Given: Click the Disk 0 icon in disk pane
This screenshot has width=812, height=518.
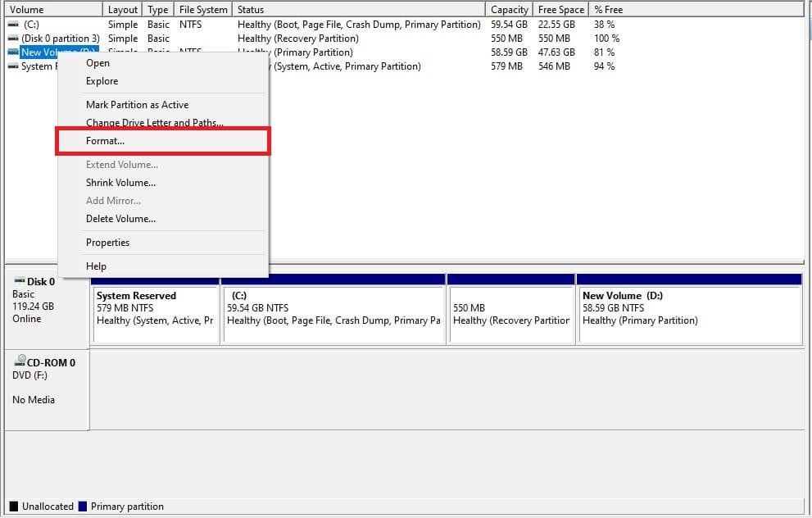Looking at the screenshot, I should 19,281.
